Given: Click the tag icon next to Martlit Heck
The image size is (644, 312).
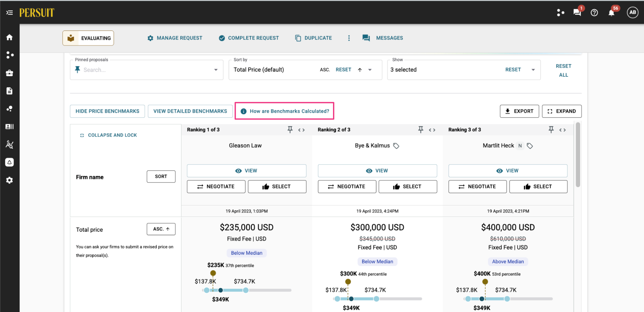Looking at the screenshot, I should pyautogui.click(x=530, y=146).
